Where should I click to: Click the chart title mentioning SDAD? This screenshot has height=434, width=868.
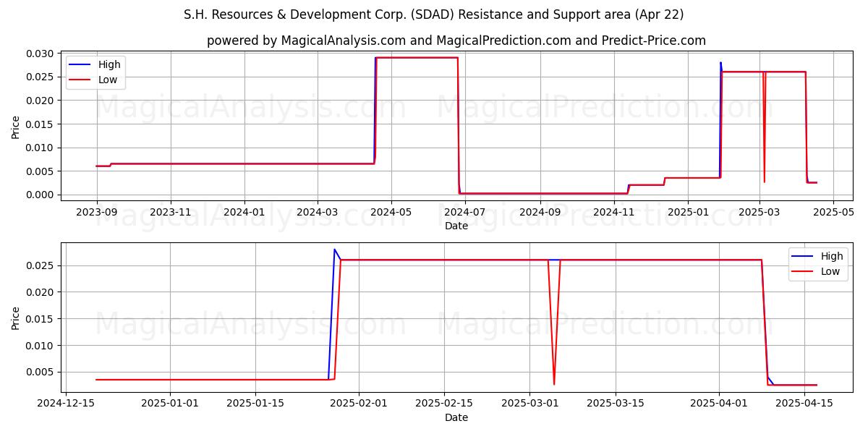pos(434,14)
